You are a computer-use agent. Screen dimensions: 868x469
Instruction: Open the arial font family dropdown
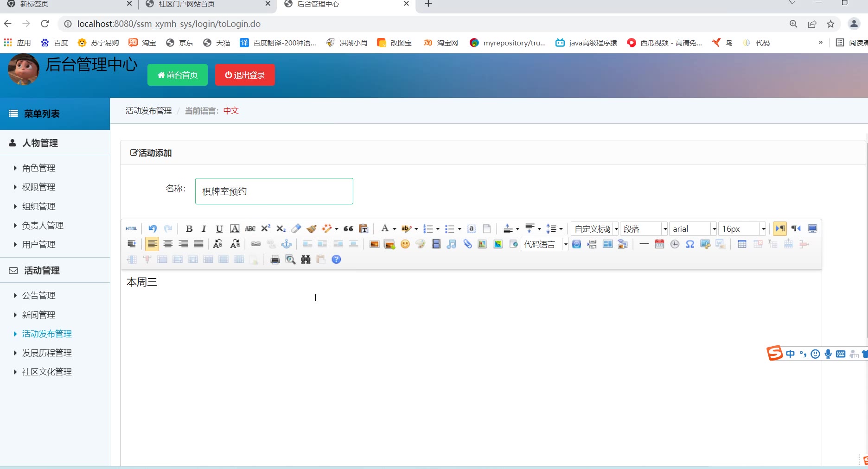click(x=694, y=228)
